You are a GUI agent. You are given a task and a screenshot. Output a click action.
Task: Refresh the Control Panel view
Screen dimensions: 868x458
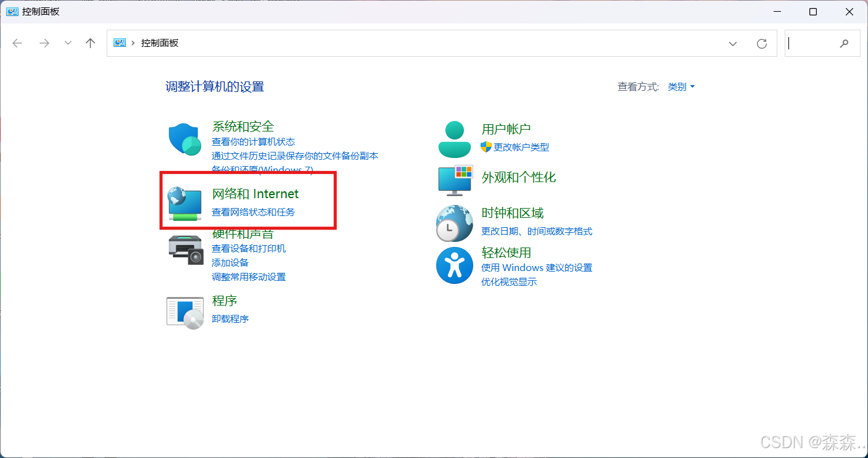[x=762, y=44]
